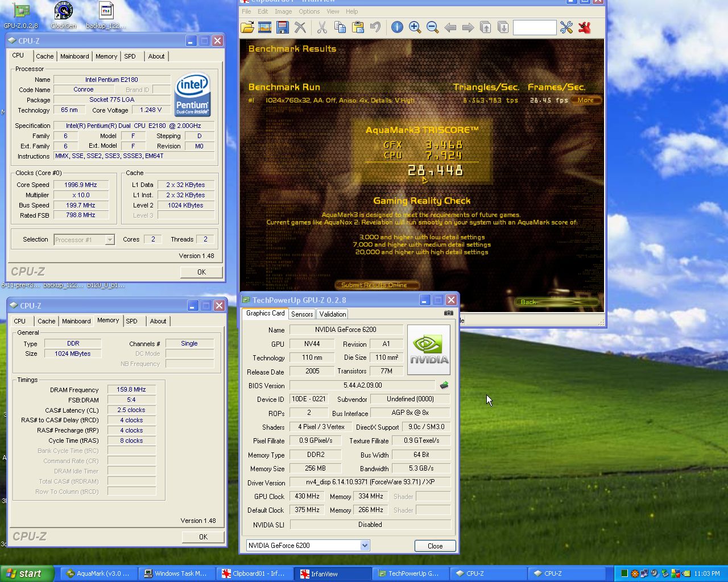
Task: Click the empty input box in IrfanView toolbar
Action: click(534, 27)
